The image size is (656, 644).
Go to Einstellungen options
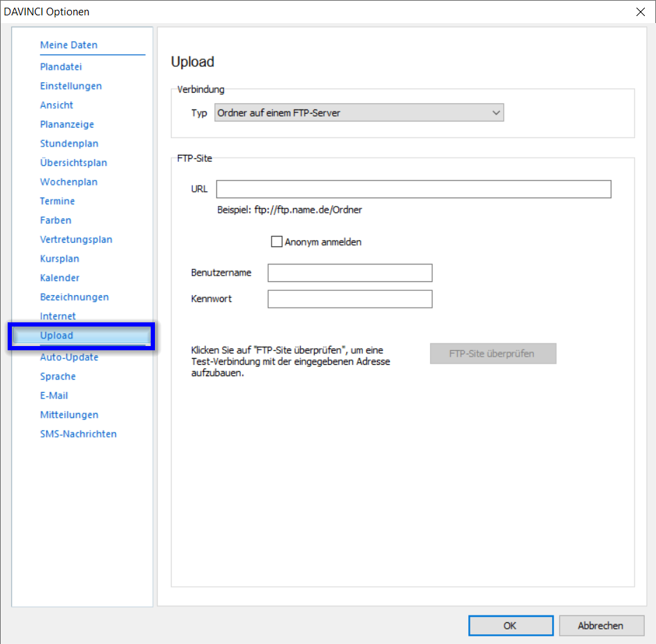tap(70, 86)
